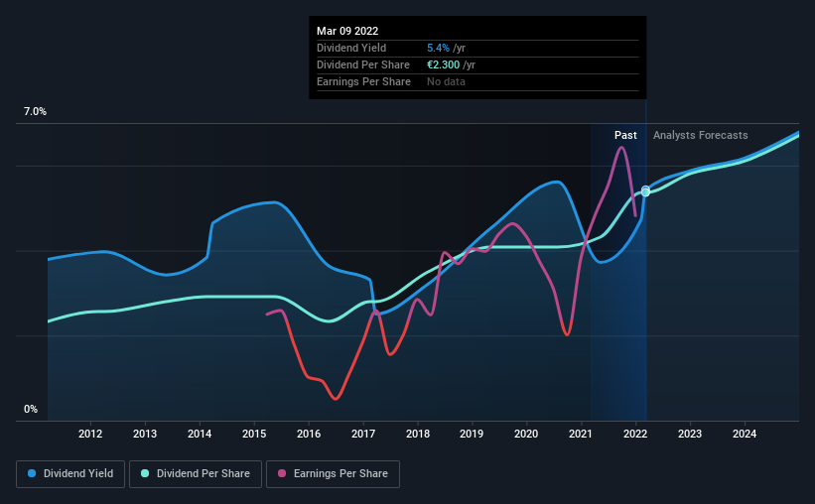This screenshot has width=815, height=504.
Task: Click the 2013 x-axis label
Action: tap(145, 434)
